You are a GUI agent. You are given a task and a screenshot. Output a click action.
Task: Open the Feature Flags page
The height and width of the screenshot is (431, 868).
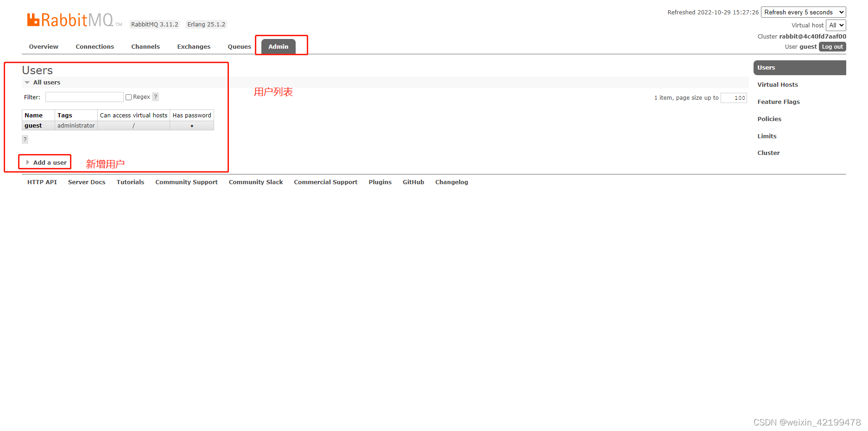point(779,102)
